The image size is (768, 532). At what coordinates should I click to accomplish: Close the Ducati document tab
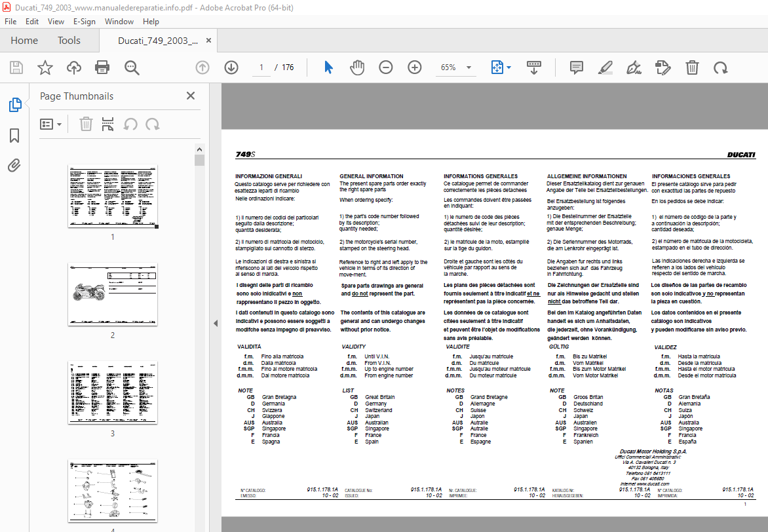208,40
